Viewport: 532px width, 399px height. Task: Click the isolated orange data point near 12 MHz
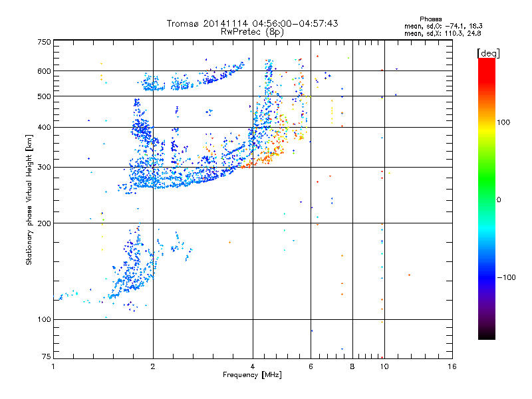[x=409, y=275]
